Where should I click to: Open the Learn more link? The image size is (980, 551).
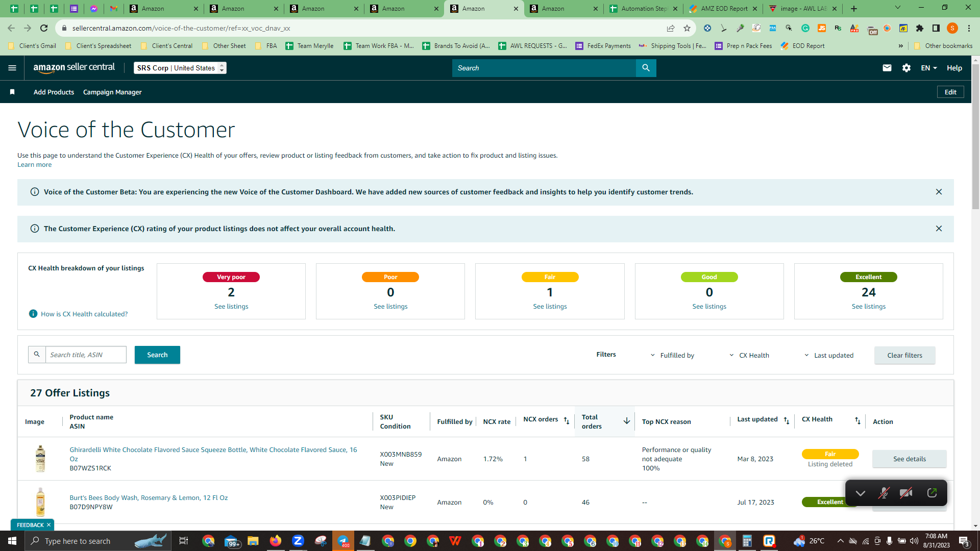(34, 165)
